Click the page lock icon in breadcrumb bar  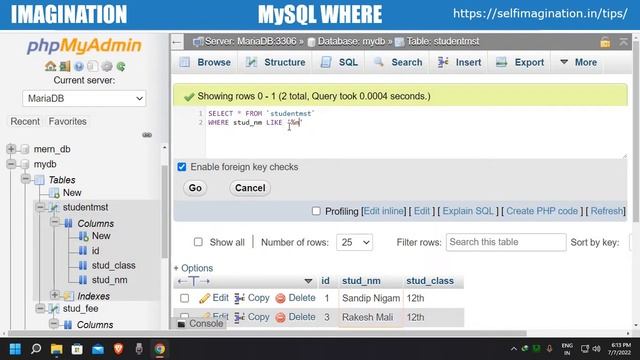pos(605,42)
